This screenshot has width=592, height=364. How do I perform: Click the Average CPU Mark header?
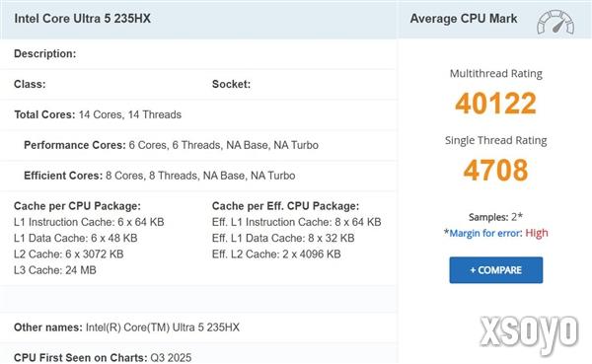pos(464,19)
